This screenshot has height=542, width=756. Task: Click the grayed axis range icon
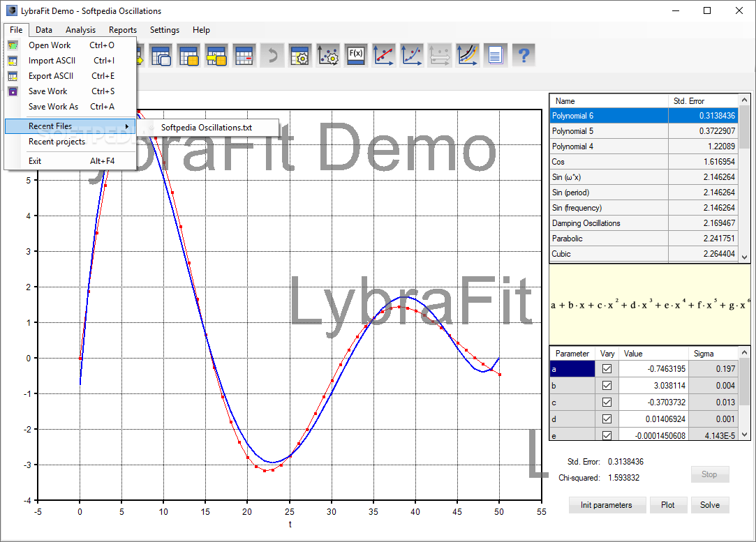[x=440, y=55]
